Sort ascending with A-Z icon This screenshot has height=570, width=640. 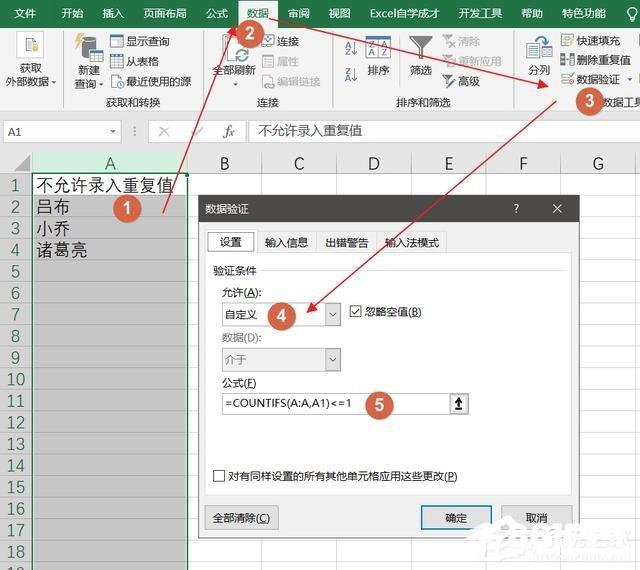351,48
